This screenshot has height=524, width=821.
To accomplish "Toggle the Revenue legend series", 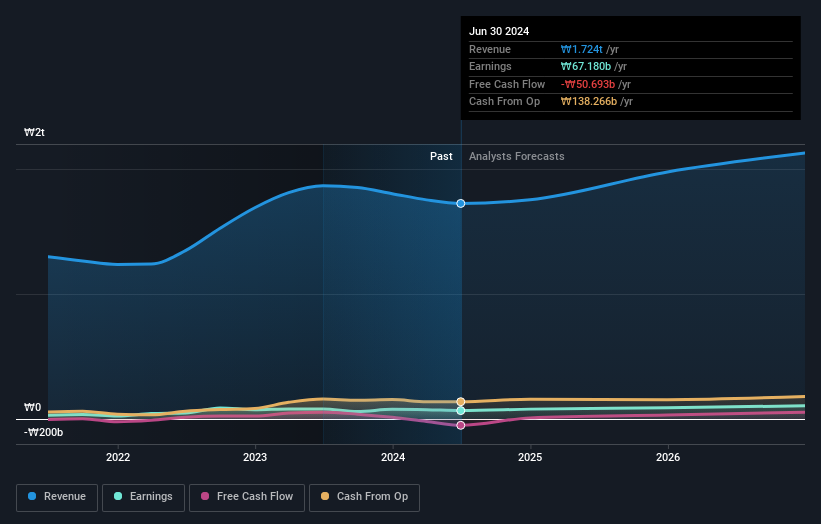I will click(x=57, y=497).
